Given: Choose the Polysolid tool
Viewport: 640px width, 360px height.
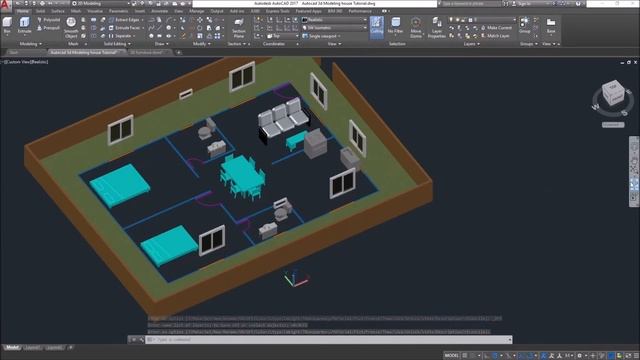Looking at the screenshot, I should point(49,20).
